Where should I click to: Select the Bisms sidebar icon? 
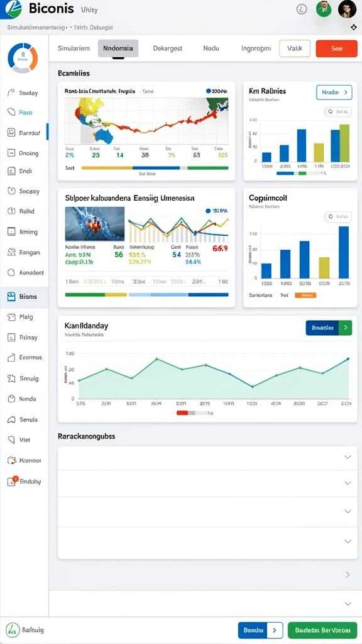click(x=11, y=297)
